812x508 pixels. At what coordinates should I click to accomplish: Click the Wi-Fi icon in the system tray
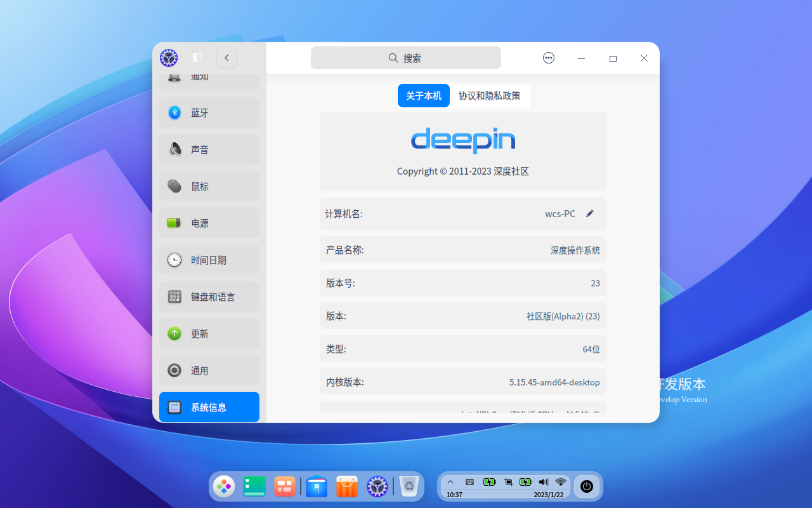point(560,482)
